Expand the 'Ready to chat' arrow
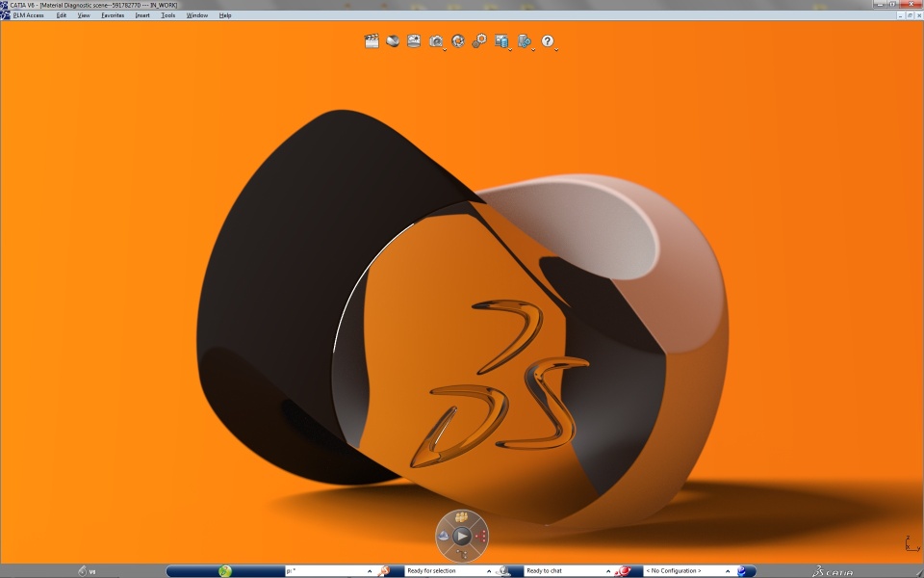 pos(608,571)
